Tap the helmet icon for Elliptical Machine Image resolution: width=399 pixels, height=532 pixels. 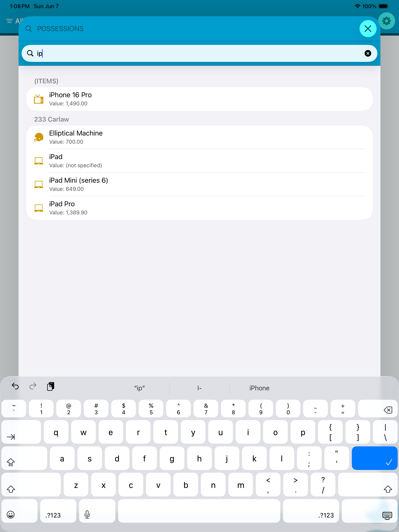38,137
